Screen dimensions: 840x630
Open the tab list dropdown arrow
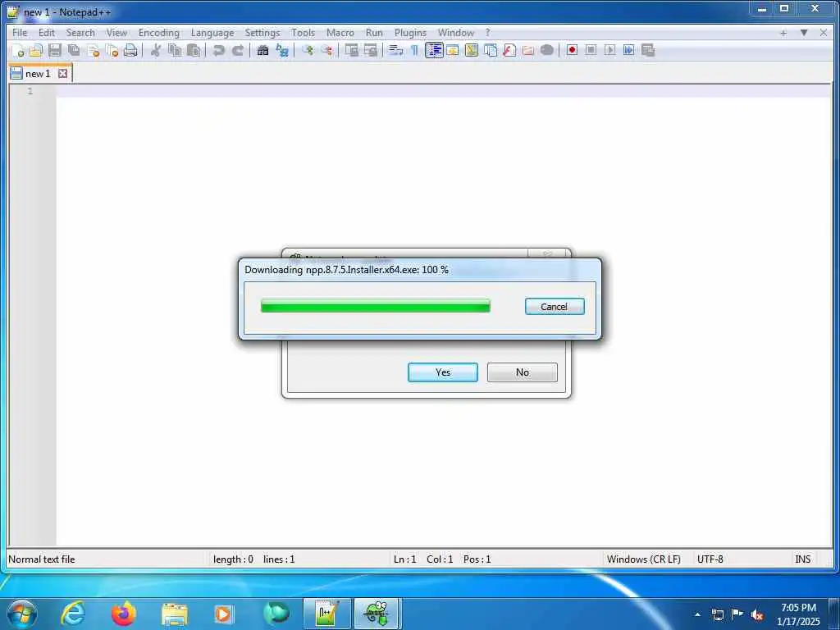point(804,33)
